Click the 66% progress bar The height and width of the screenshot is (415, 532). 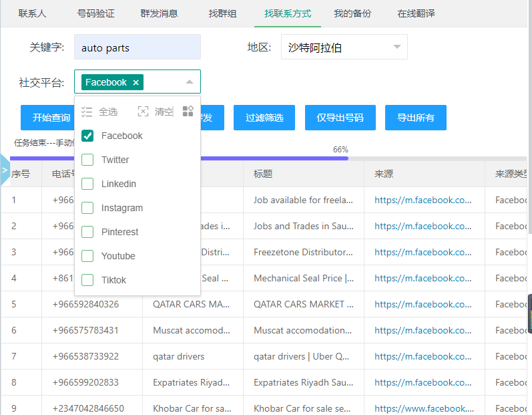point(268,158)
